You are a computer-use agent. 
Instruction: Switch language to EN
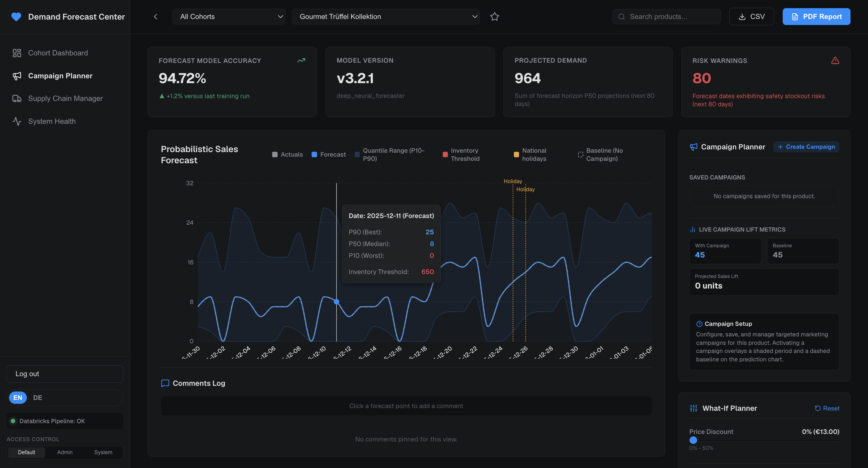(x=17, y=398)
